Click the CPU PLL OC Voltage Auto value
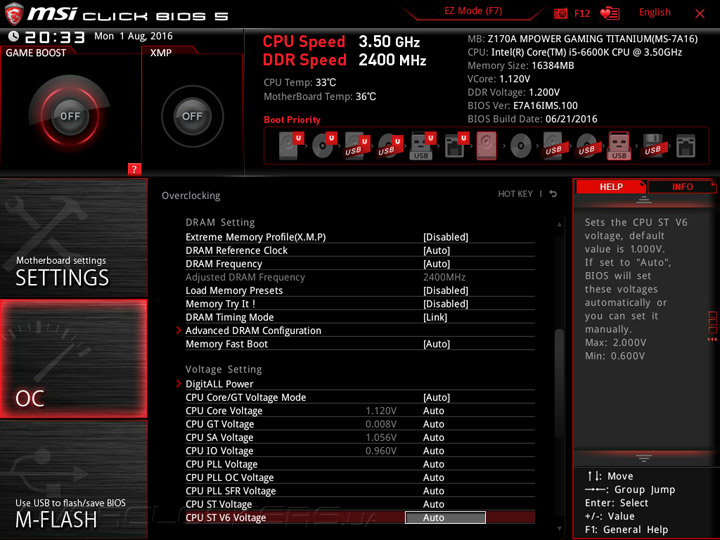This screenshot has height=540, width=720. [433, 477]
